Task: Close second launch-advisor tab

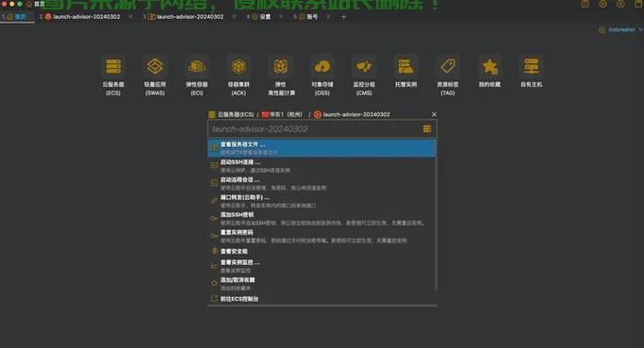Action: click(131, 17)
